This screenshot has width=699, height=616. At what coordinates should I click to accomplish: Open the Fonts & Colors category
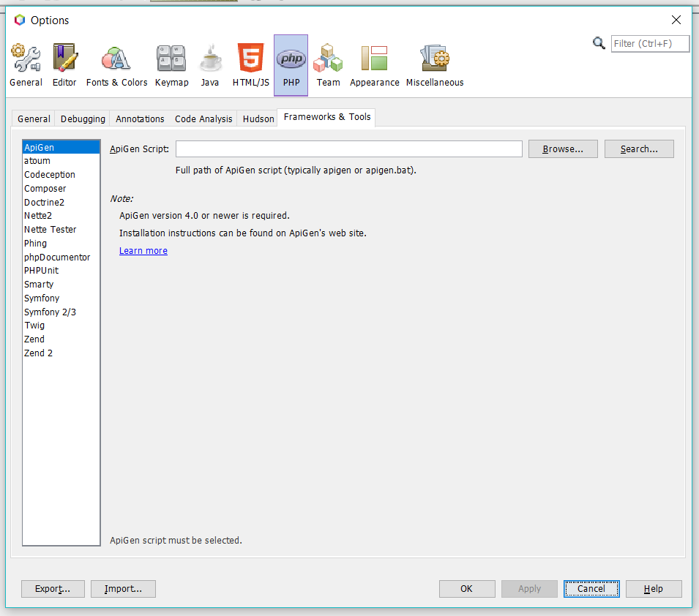[117, 65]
